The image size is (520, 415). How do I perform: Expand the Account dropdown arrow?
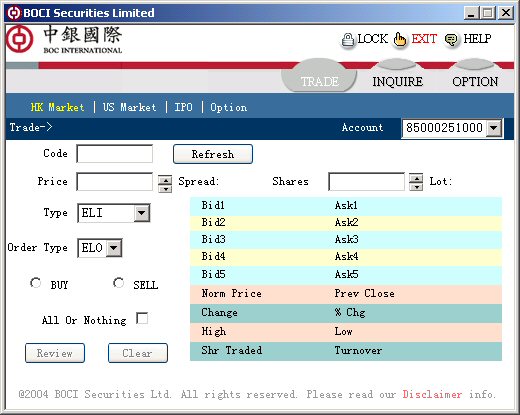494,128
